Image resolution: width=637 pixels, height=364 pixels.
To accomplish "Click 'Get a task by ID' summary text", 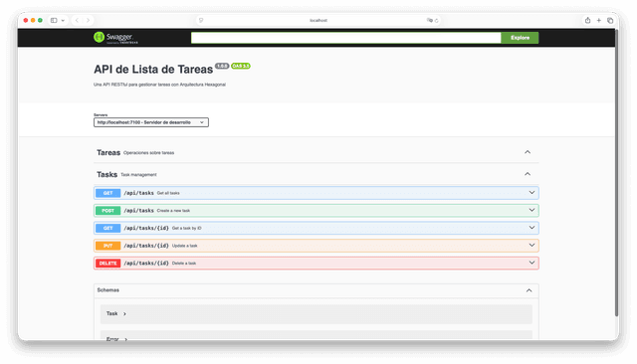I will click(186, 228).
